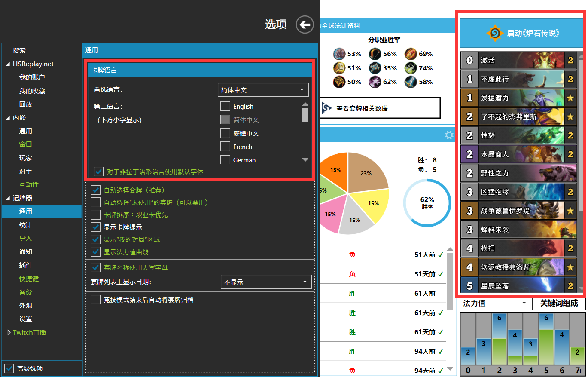This screenshot has width=588, height=377.
Task: Open the 法力值 dropdown above the mana chart
Action: pos(495,303)
